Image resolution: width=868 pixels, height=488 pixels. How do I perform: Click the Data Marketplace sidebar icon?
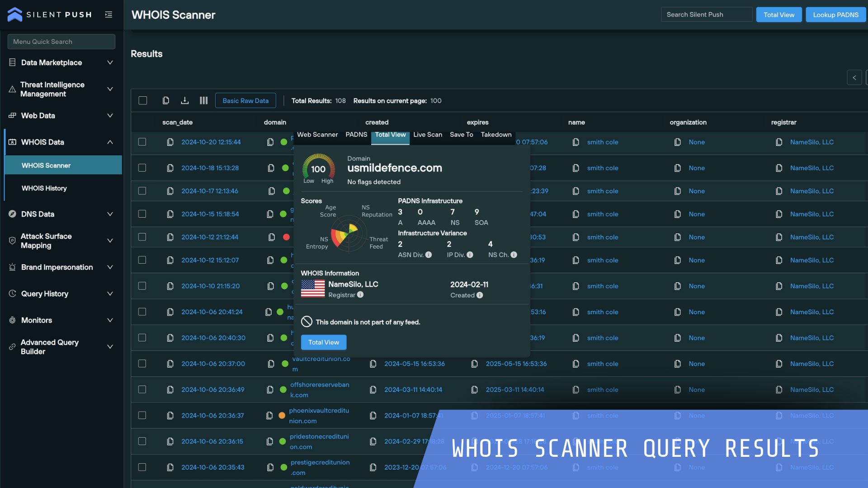point(12,62)
